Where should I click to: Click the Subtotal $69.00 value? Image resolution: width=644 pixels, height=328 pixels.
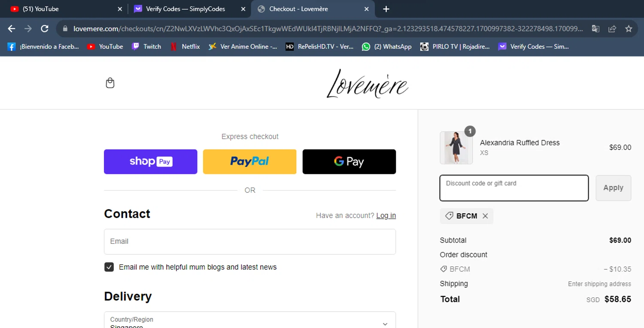(x=620, y=240)
